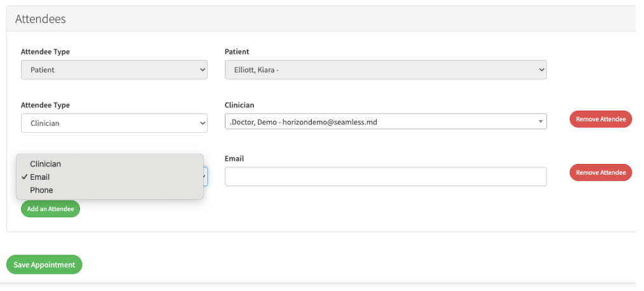
Task: Click the Clinician label above the doctor dropdown
Action: 239,105
